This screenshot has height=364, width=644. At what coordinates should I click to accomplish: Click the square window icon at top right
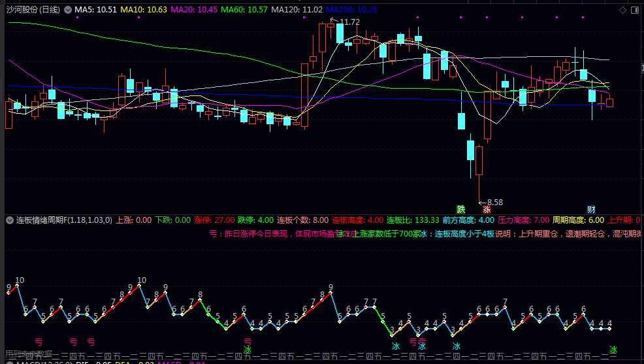click(634, 10)
